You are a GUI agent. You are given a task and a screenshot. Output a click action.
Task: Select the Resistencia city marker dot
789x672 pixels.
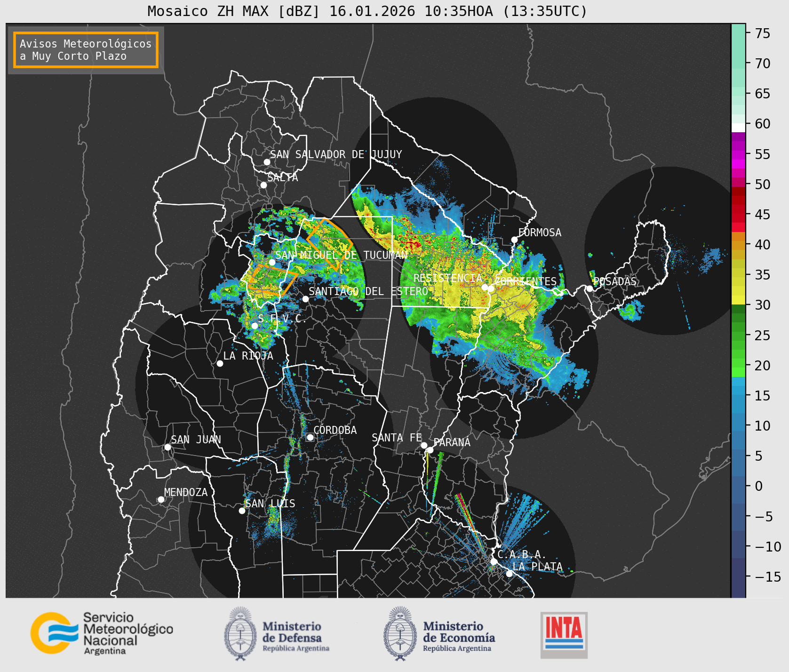[x=485, y=287]
